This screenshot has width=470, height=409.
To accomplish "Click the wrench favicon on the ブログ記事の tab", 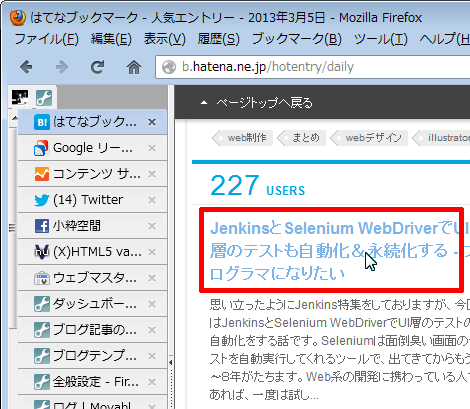I will tap(42, 330).
